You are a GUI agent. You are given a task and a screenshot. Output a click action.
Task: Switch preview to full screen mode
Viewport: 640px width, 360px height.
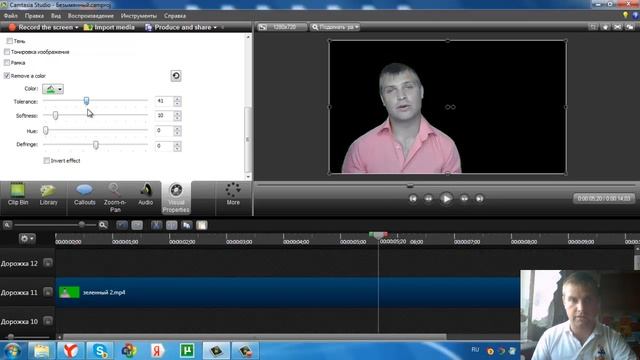618,27
